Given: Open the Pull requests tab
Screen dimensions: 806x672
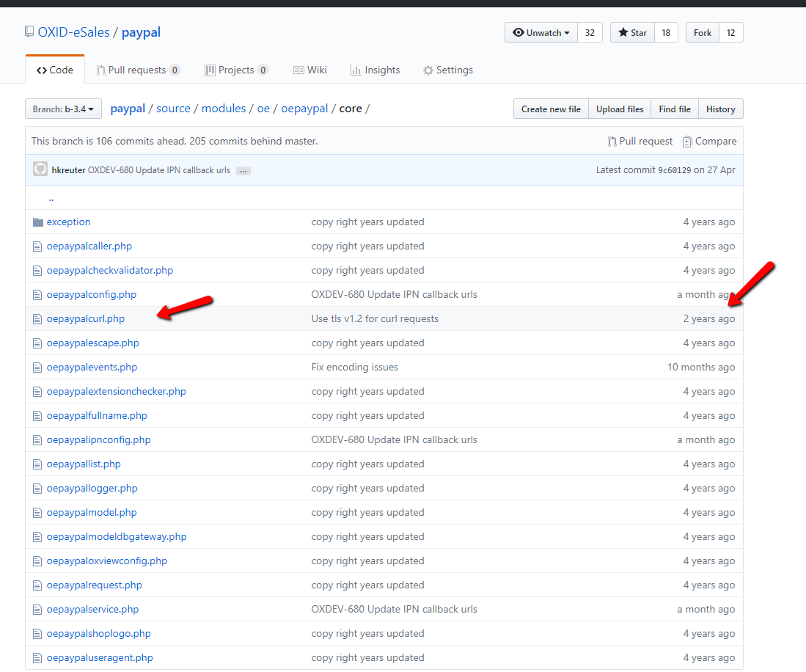Looking at the screenshot, I should click(x=139, y=70).
